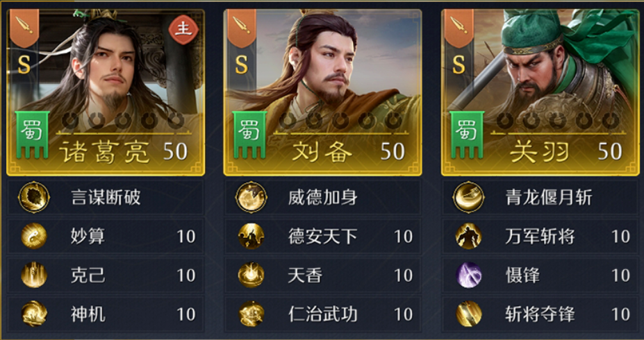Click the 青龙偃月斩 skill icon
Screen dimensions: 644x340
pyautogui.click(x=468, y=198)
